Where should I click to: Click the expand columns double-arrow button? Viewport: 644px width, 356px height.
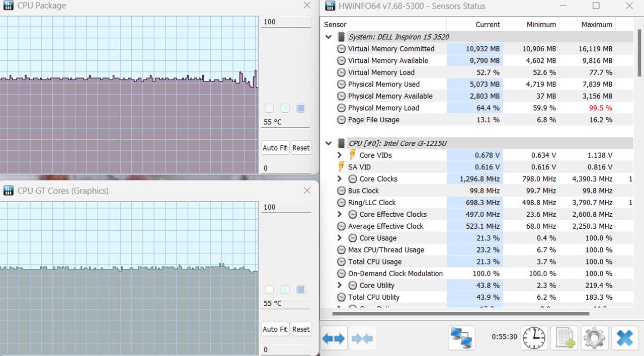click(334, 338)
